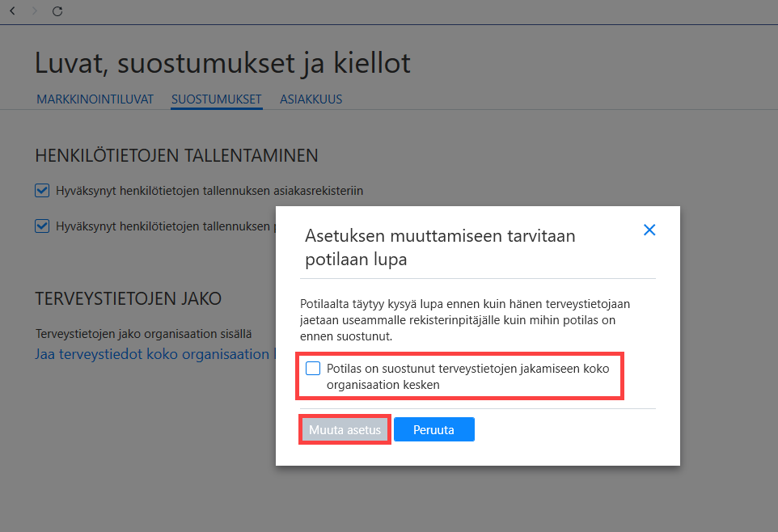Click the TERVEYSTIETOJEN JAKO section heading

tap(128, 299)
